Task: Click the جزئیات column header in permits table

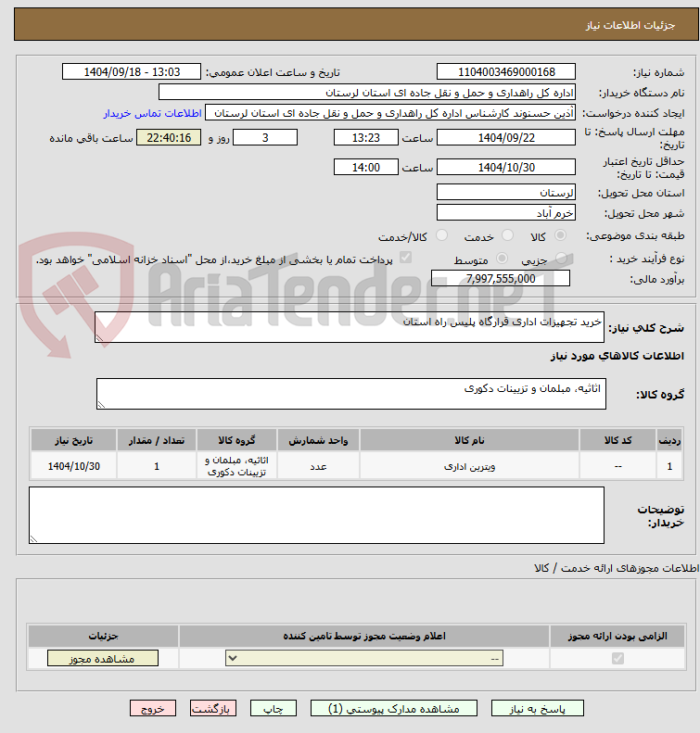Action: pos(103,636)
